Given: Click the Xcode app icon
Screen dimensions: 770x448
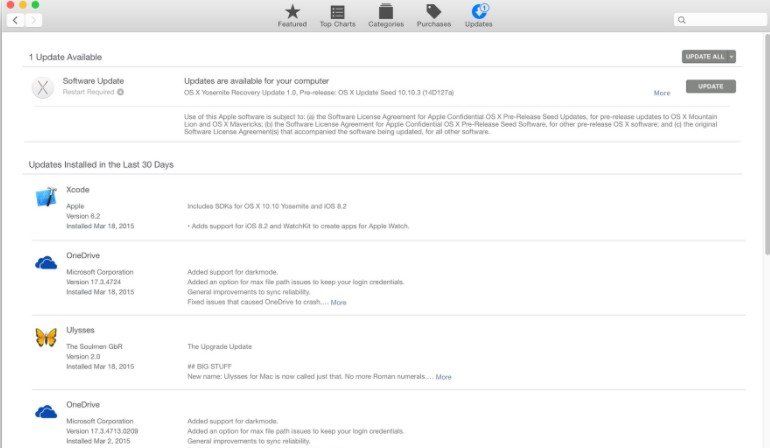Looking at the screenshot, I should [x=46, y=197].
